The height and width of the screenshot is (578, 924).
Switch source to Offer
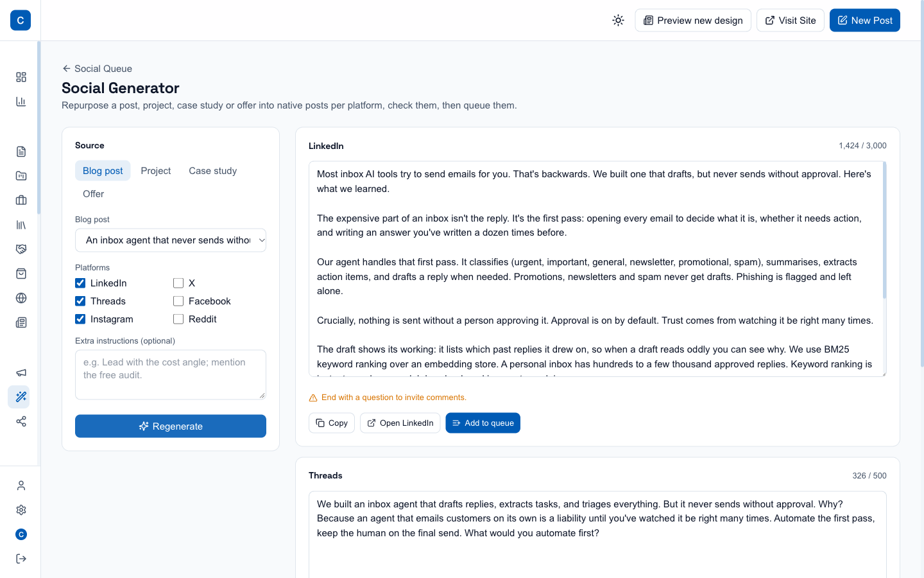[x=93, y=194]
